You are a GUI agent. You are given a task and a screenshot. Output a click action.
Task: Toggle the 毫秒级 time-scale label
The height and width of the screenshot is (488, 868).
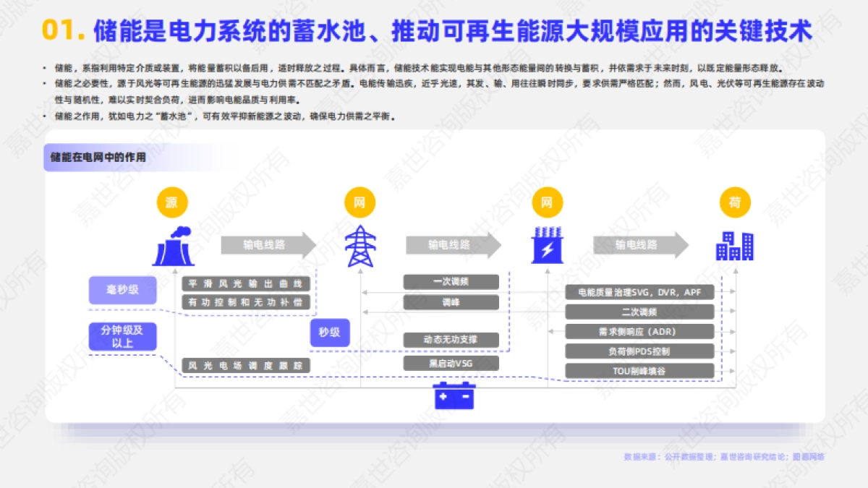click(123, 289)
